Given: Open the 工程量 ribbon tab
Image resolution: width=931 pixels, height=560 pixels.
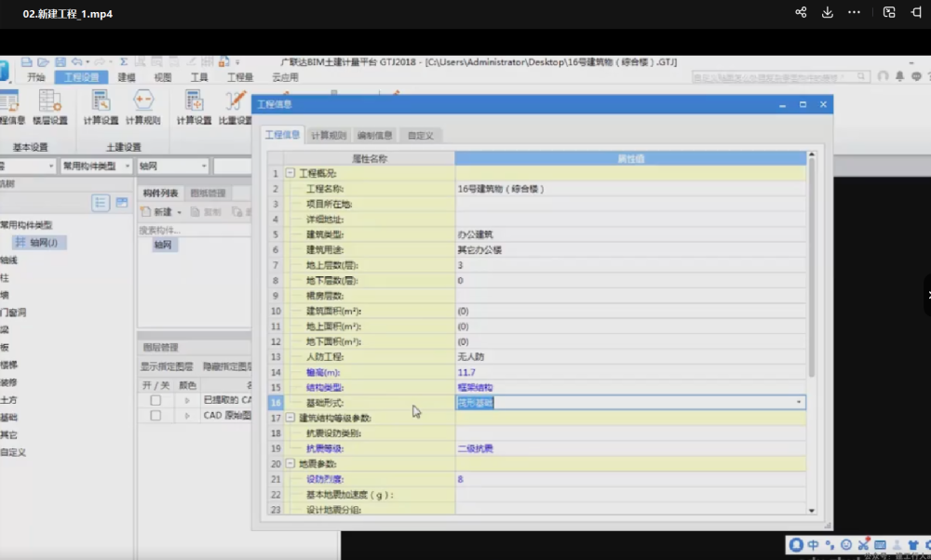Looking at the screenshot, I should click(x=240, y=77).
